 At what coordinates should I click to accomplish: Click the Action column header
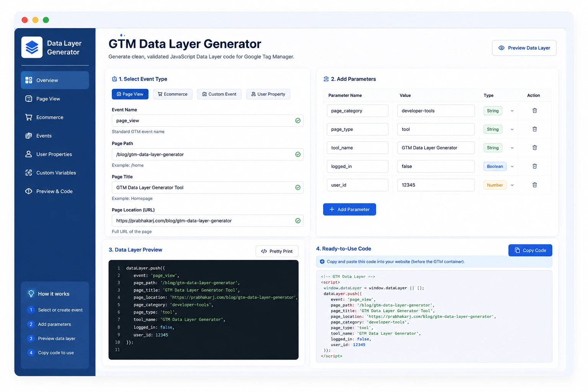coord(534,95)
